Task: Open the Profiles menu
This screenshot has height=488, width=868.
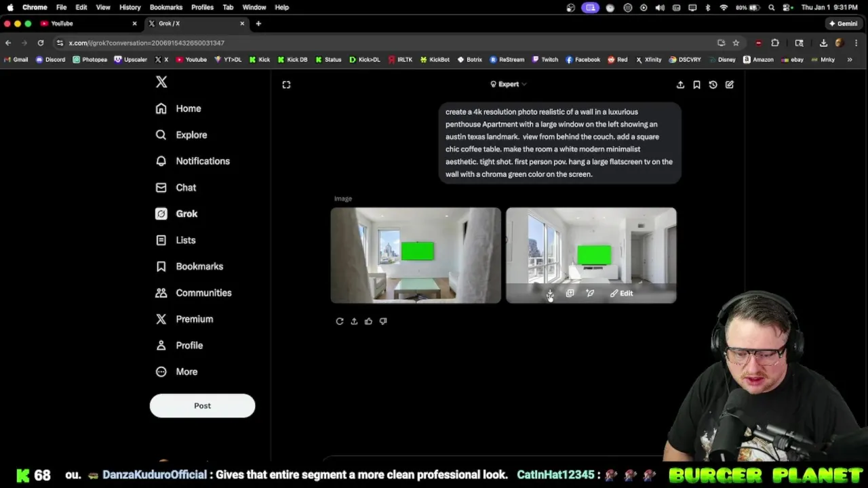Action: click(202, 7)
